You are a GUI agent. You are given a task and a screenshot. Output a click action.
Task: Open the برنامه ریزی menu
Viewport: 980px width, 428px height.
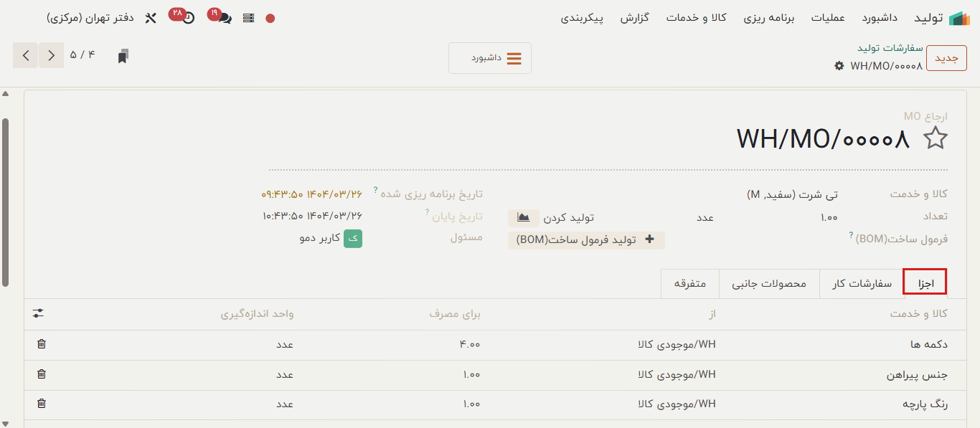click(769, 18)
